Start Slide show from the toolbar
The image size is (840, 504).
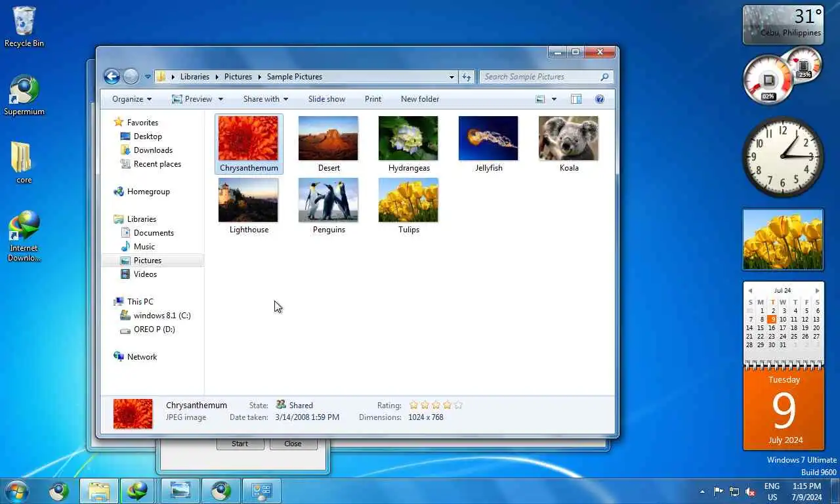(x=327, y=99)
